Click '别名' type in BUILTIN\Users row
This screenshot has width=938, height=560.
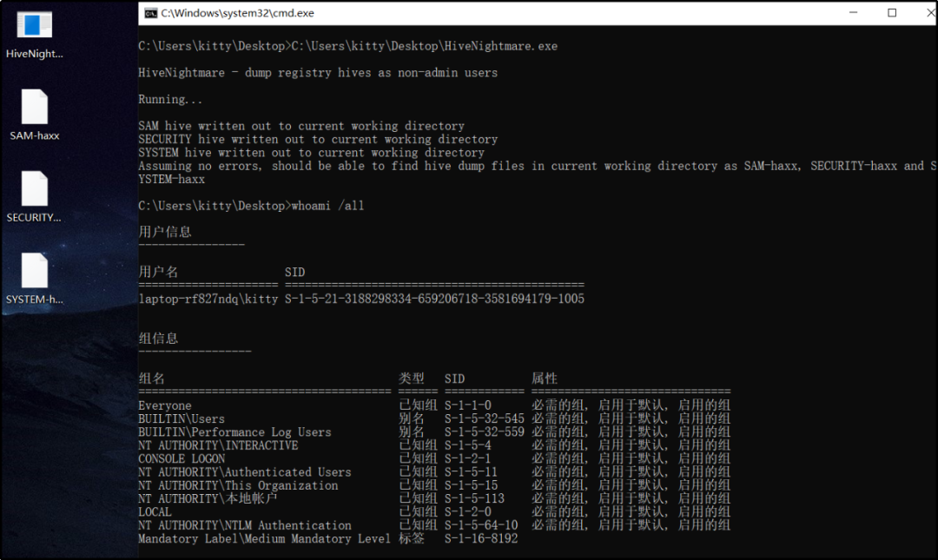tap(412, 418)
